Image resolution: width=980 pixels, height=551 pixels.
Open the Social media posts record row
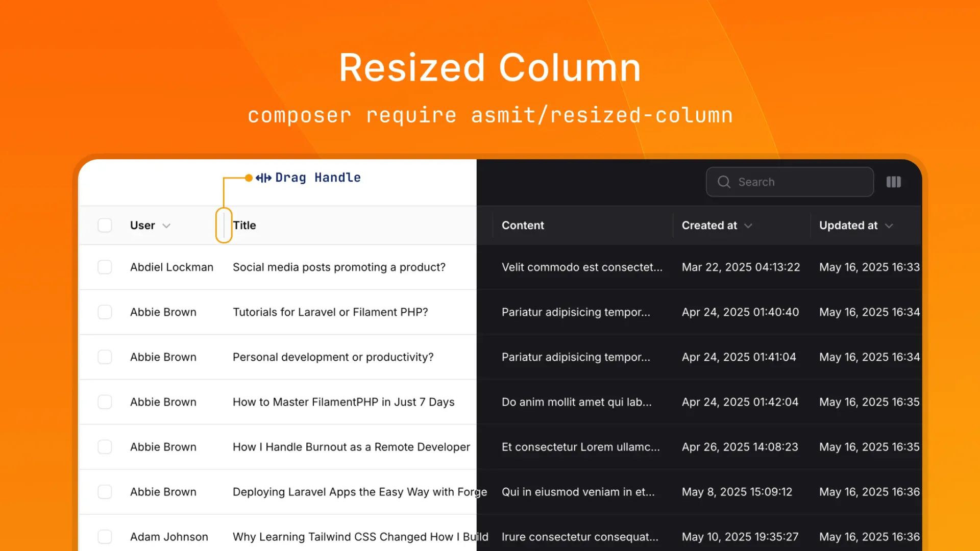(x=339, y=267)
